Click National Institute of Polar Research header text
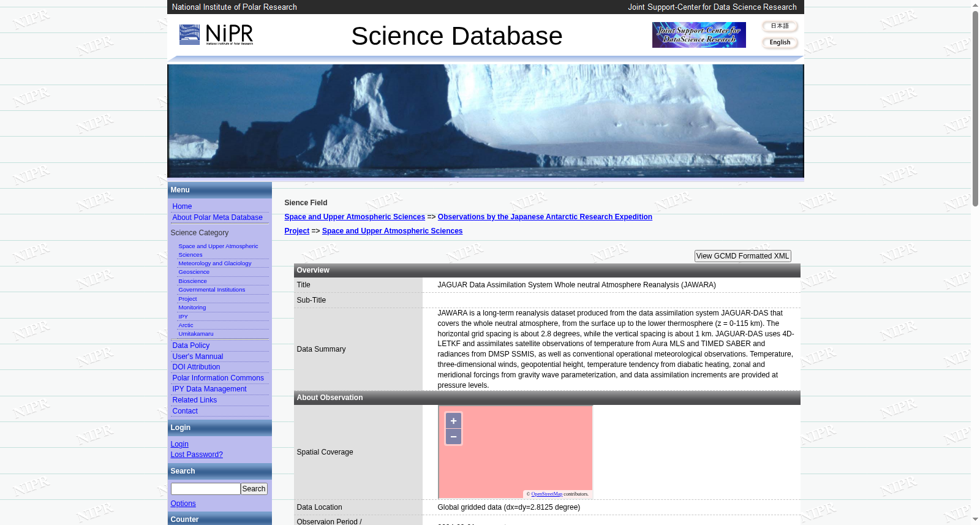 coord(234,7)
